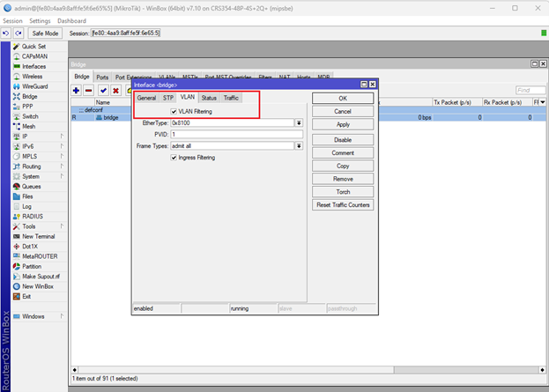Click the EtherType value field
The image size is (549, 392).
tap(233, 122)
